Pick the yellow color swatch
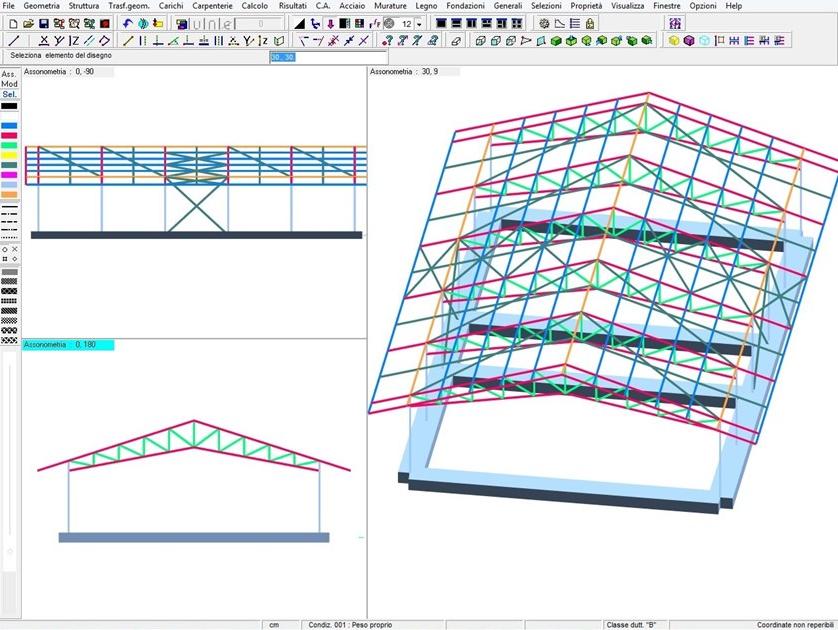838x630 pixels. click(9, 155)
